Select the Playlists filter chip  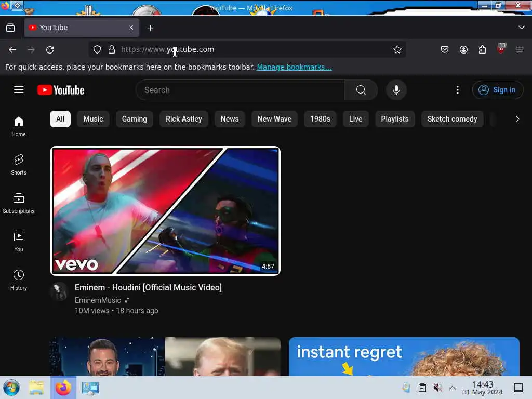tap(395, 119)
